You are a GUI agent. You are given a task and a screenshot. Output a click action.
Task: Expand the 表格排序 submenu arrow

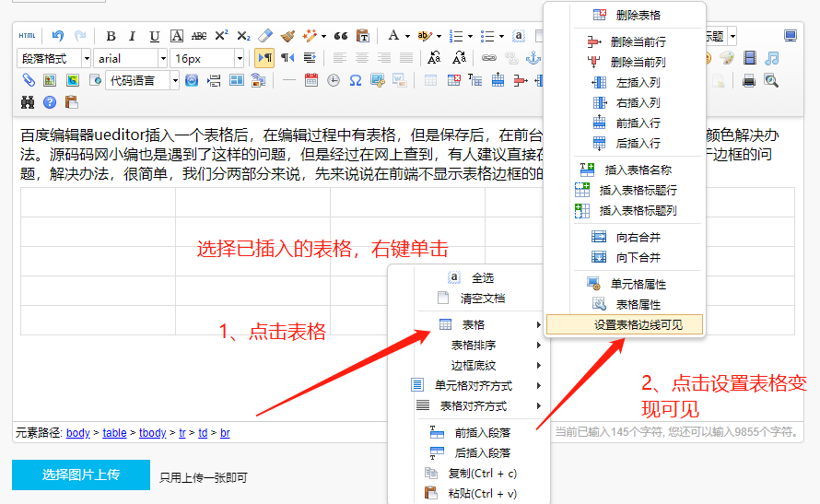click(x=538, y=346)
